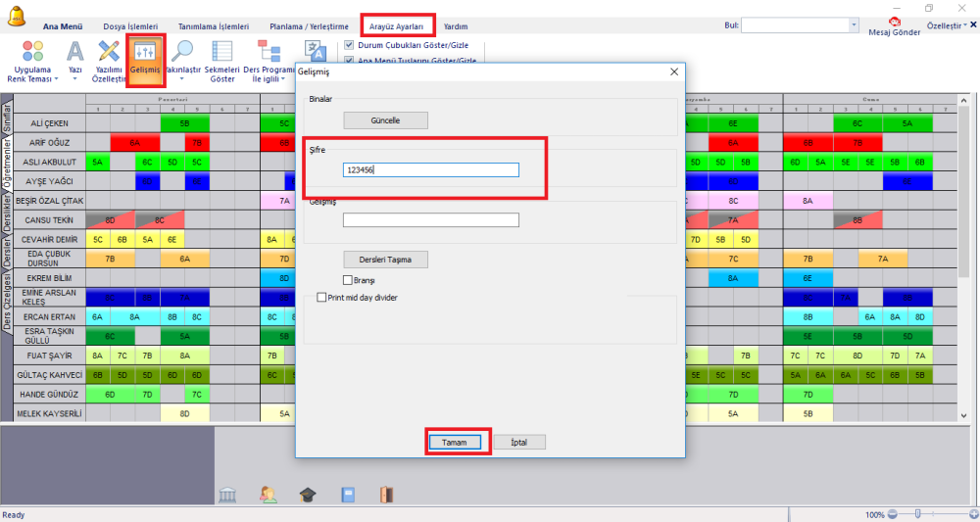The width and height of the screenshot is (980, 522).
Task: Close the Gelişmiş dialog with the X
Action: click(674, 71)
